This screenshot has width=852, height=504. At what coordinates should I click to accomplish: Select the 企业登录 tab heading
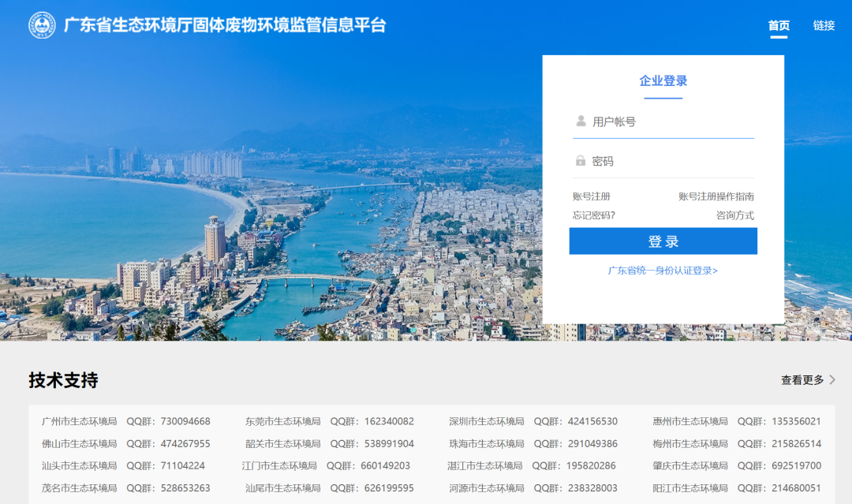coord(663,81)
